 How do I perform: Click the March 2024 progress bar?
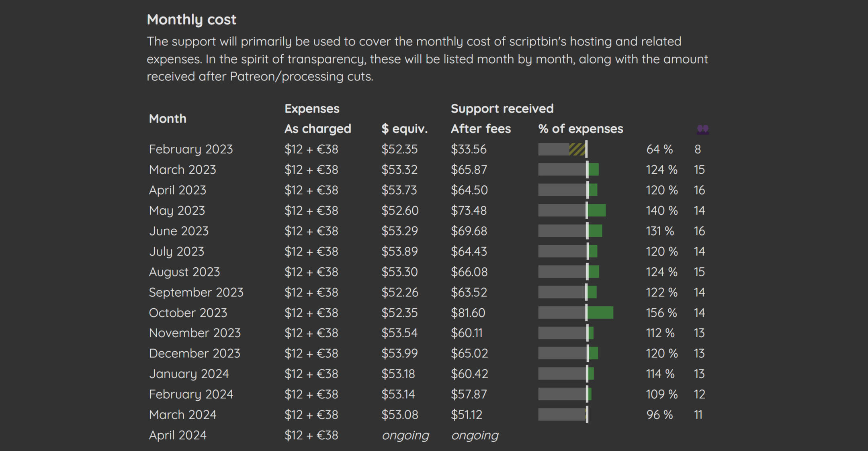[x=563, y=414]
